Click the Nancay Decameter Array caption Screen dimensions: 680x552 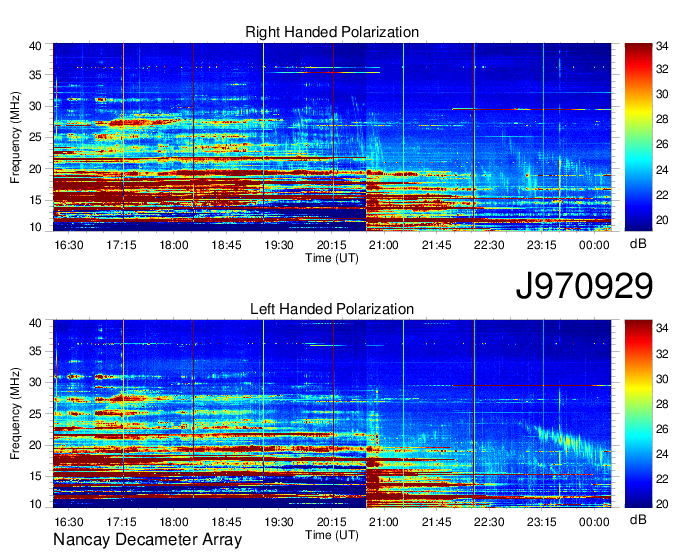147,540
